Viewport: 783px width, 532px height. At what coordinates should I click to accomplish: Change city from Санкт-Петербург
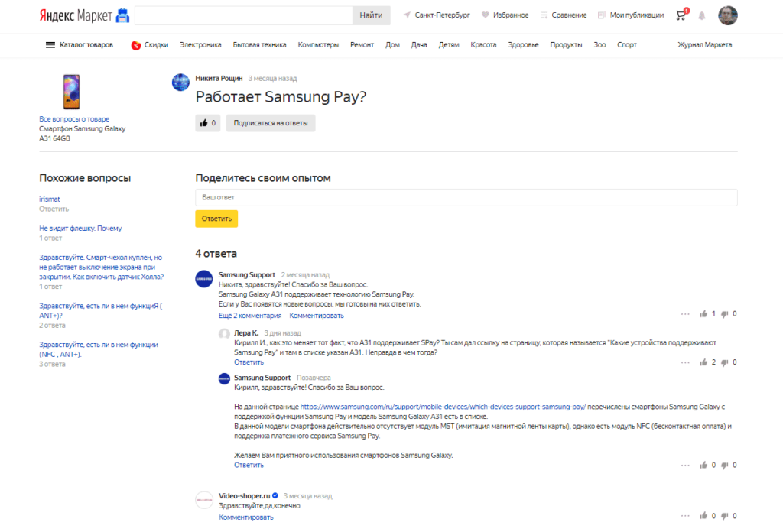436,15
